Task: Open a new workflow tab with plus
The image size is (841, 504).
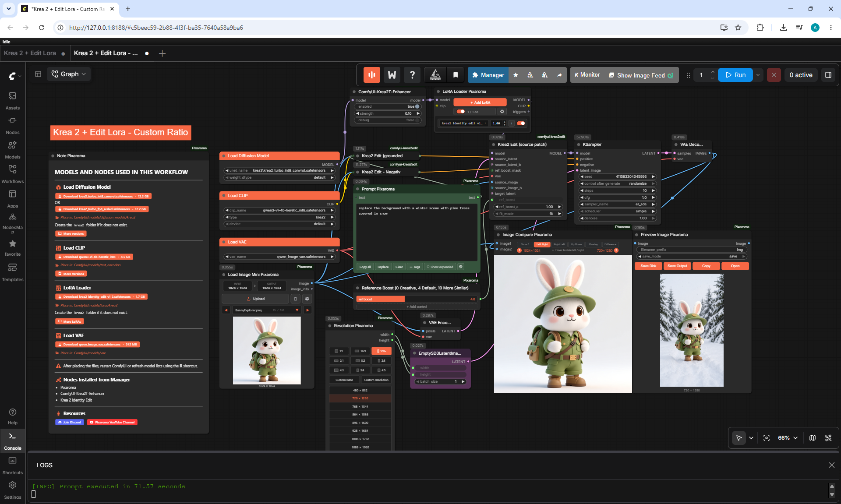Action: (x=162, y=53)
